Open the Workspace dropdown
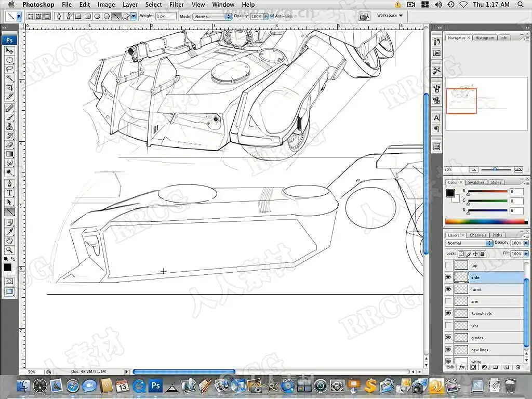 click(390, 16)
